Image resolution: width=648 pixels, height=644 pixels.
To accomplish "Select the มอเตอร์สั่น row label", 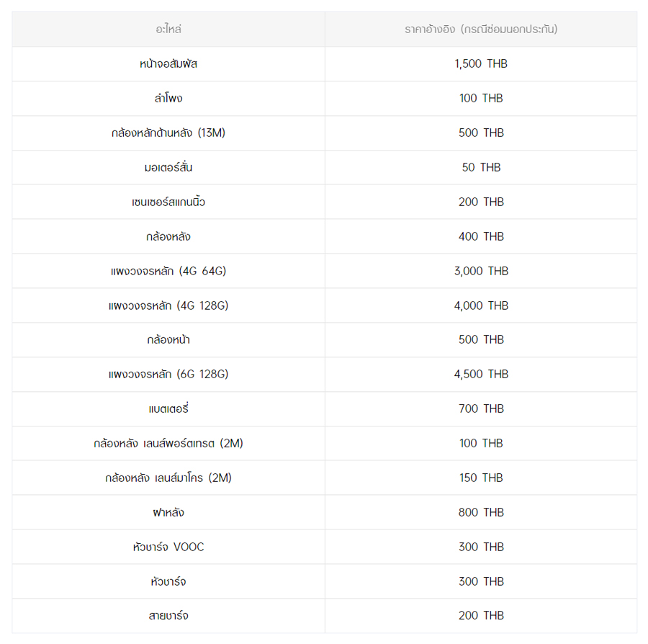I will (x=168, y=167).
